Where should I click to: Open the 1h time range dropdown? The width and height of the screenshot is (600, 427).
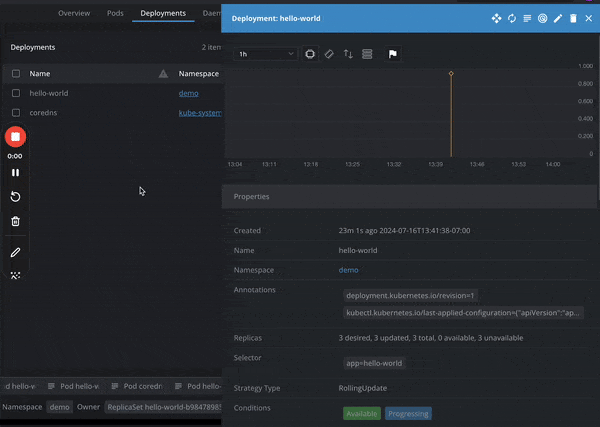266,54
